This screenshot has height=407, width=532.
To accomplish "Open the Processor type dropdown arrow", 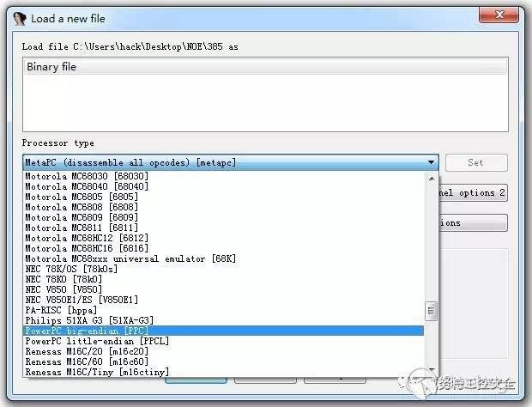I will click(431, 162).
